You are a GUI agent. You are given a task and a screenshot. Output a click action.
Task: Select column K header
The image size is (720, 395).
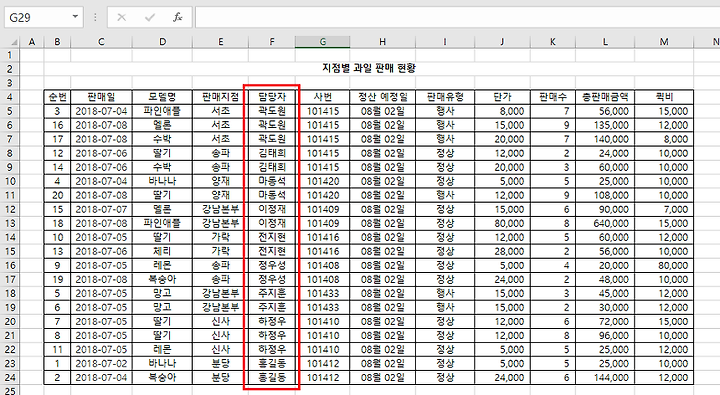tap(553, 42)
